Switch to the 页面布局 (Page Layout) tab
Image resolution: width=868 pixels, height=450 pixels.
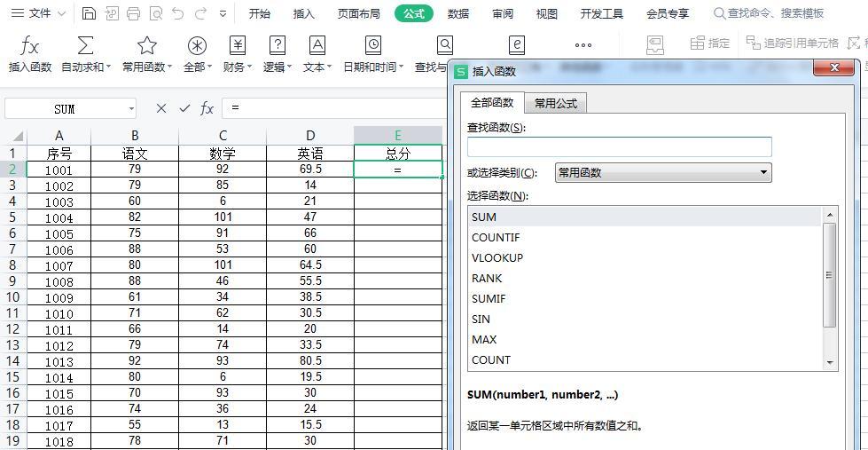[359, 14]
